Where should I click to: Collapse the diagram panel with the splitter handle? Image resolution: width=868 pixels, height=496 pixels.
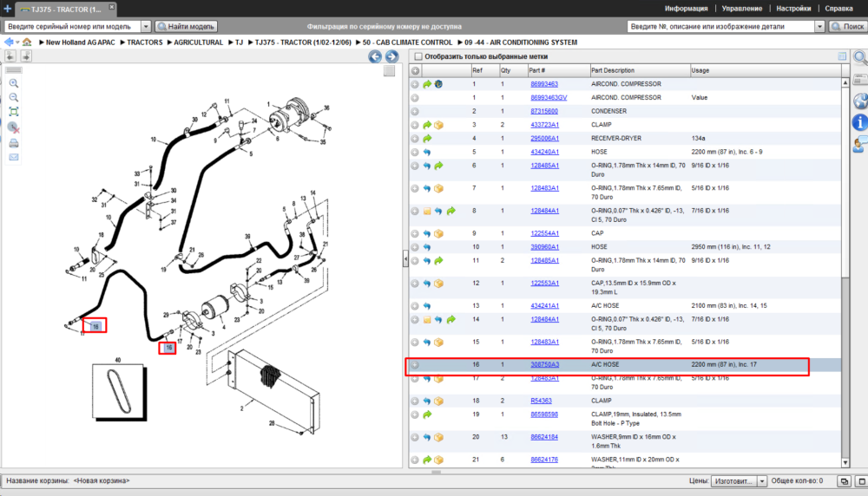click(405, 258)
